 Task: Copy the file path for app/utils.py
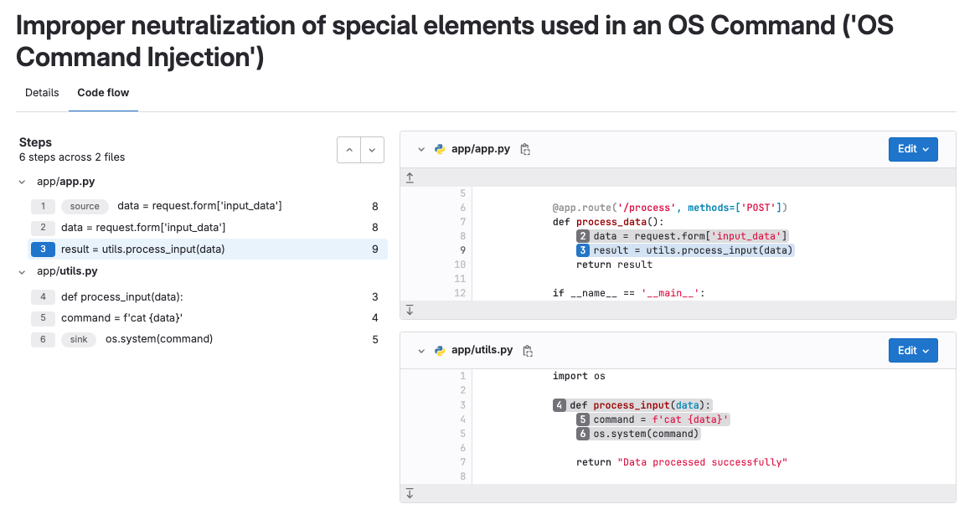(x=528, y=350)
